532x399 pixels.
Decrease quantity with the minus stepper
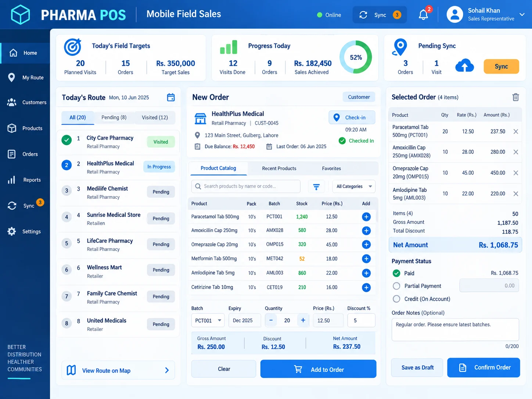tap(271, 320)
